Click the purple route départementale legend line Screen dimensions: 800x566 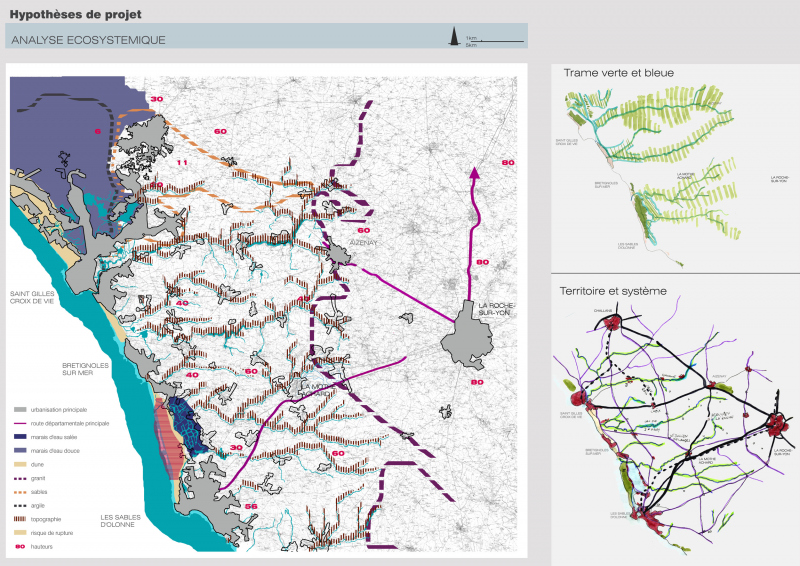point(19,424)
